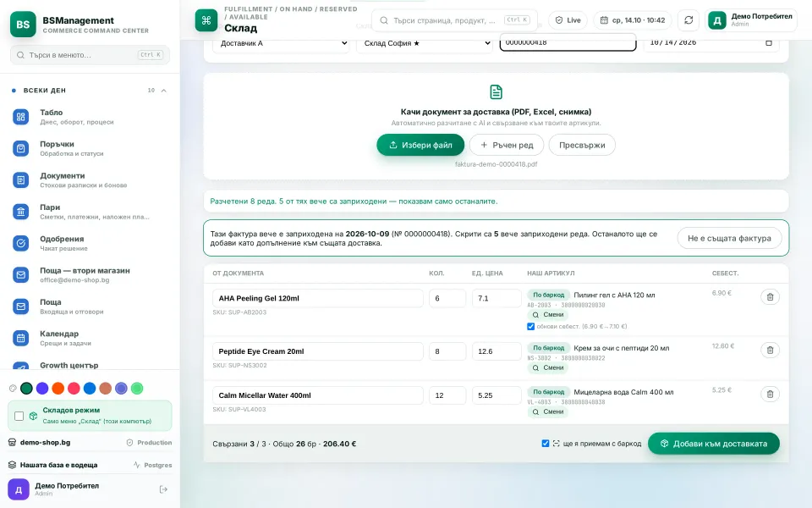Open the Склад София dropdown

point(425,43)
